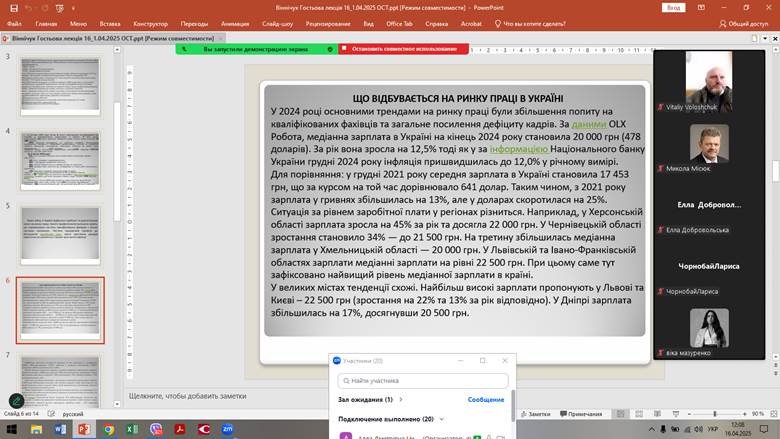780x439 pixels.
Task: Click the PowerPoint icon in the taskbar
Action: click(84, 429)
